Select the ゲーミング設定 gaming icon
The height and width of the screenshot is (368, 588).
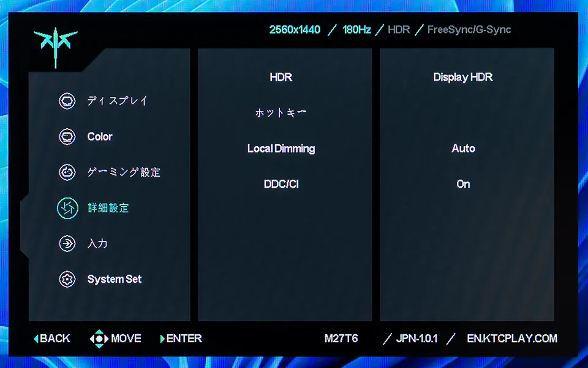67,172
